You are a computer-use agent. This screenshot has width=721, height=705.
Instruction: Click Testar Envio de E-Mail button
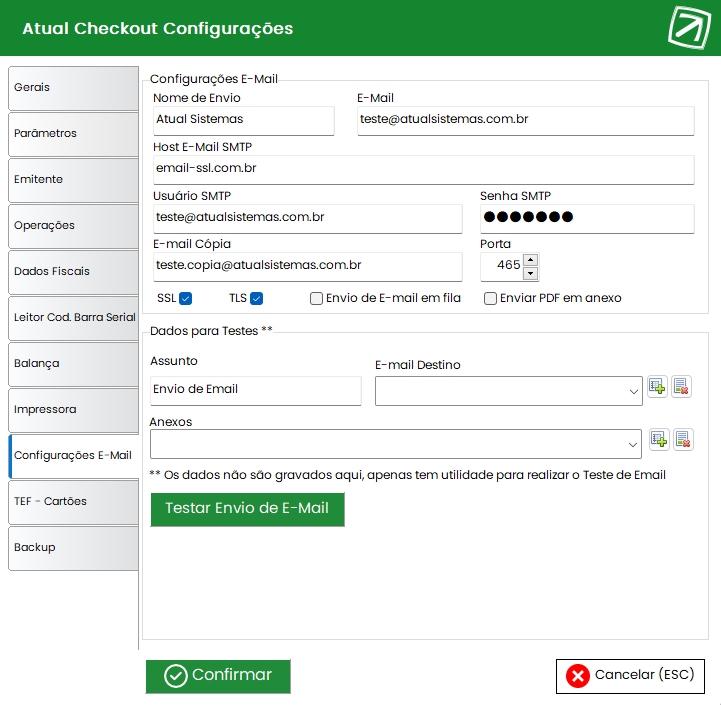[x=247, y=509]
